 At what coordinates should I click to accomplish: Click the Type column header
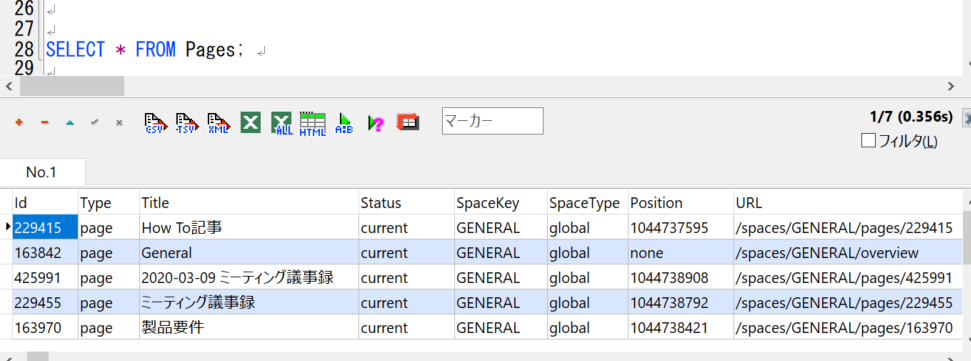(x=109, y=202)
